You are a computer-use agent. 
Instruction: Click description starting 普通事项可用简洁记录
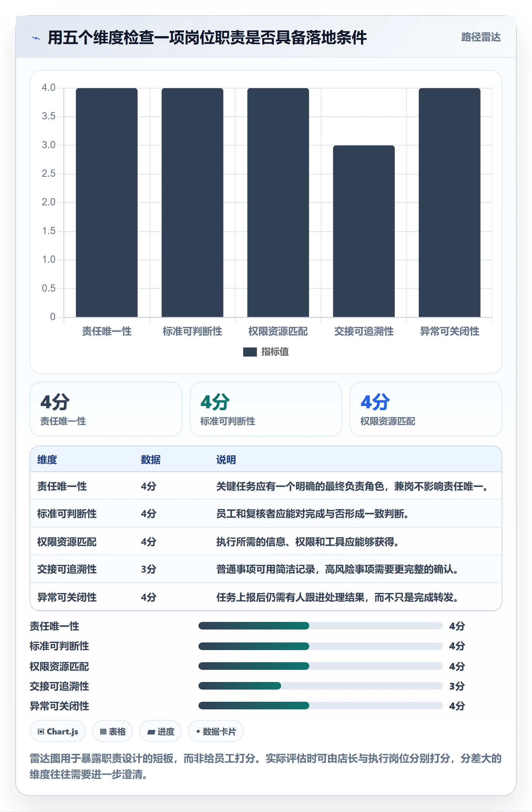[338, 569]
